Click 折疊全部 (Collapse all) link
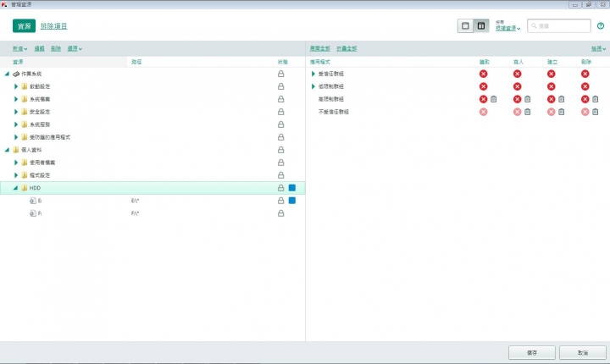 tap(347, 48)
